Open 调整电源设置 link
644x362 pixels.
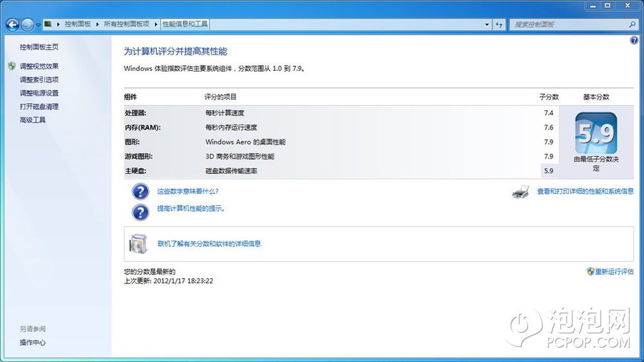coord(39,93)
